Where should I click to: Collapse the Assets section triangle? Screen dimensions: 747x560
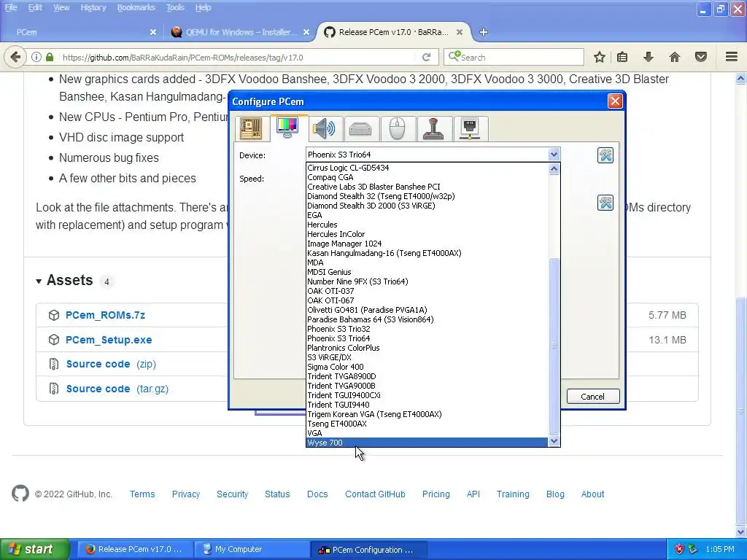39,281
